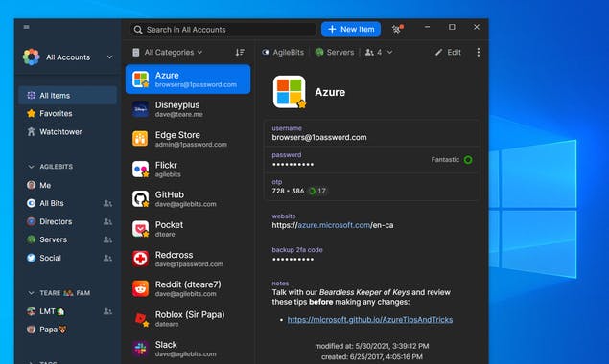Click the OTP countdown timer icon
This screenshot has width=609, height=364.
312,191
